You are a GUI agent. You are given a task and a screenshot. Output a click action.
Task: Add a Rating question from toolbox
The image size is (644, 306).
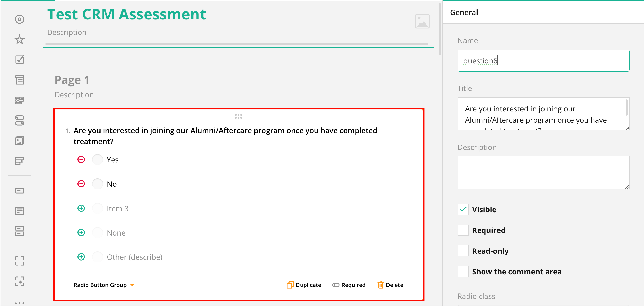pos(19,40)
